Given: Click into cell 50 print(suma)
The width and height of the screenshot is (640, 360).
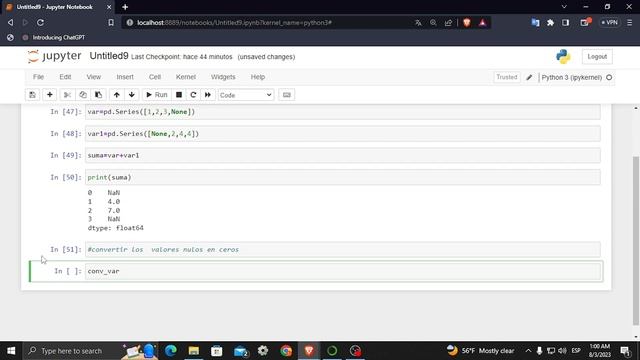Looking at the screenshot, I should (342, 177).
